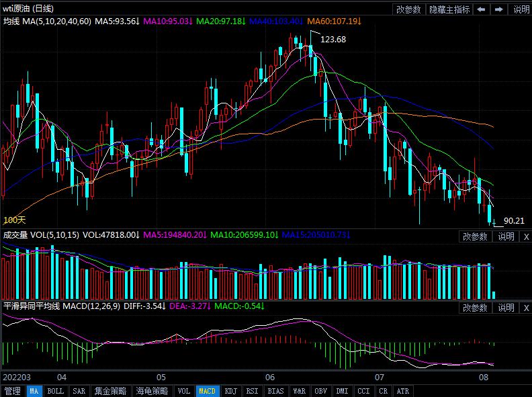This screenshot has width=532, height=397.
Task: Toggle 隐藏主指标 to hide the main indicator
Action: point(449,9)
